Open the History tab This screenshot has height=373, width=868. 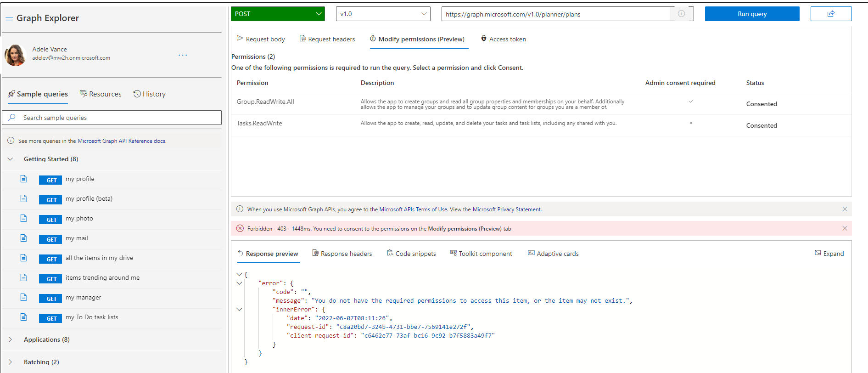point(150,94)
